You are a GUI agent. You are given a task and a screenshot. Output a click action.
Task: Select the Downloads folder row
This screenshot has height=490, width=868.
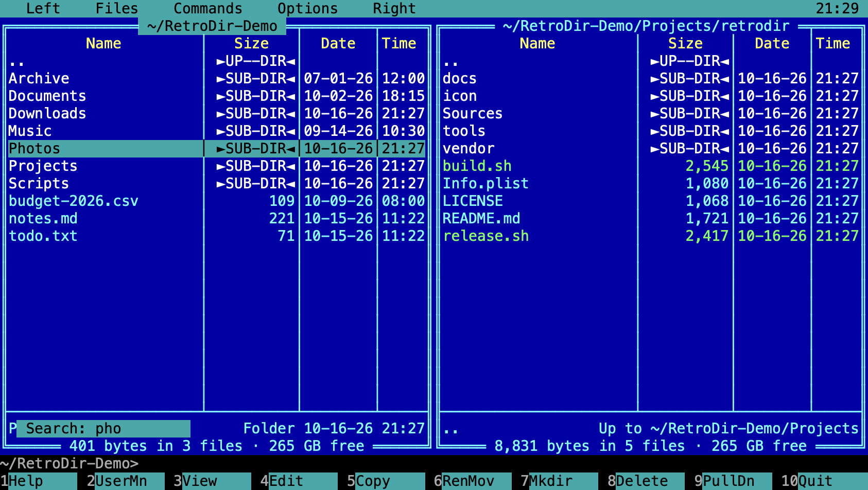[x=217, y=113]
